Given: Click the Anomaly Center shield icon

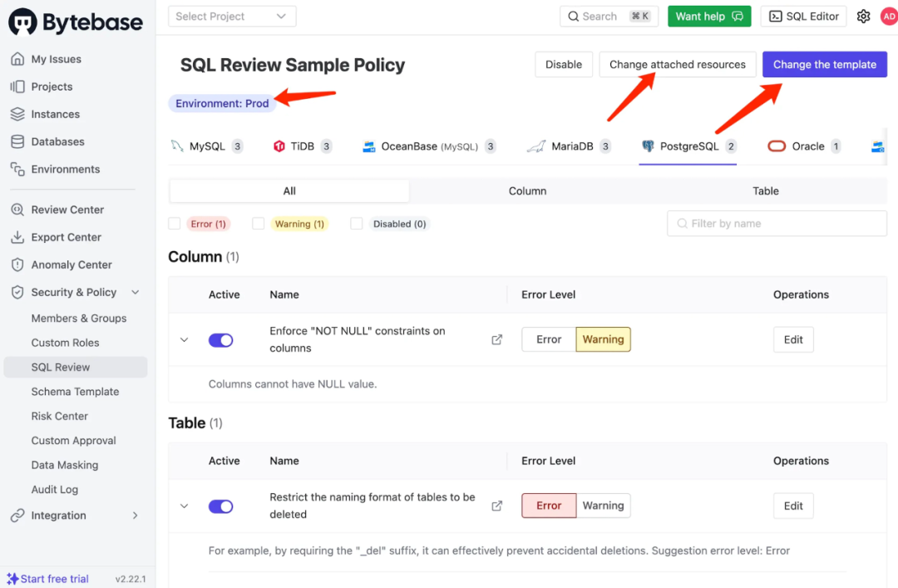Looking at the screenshot, I should (17, 264).
